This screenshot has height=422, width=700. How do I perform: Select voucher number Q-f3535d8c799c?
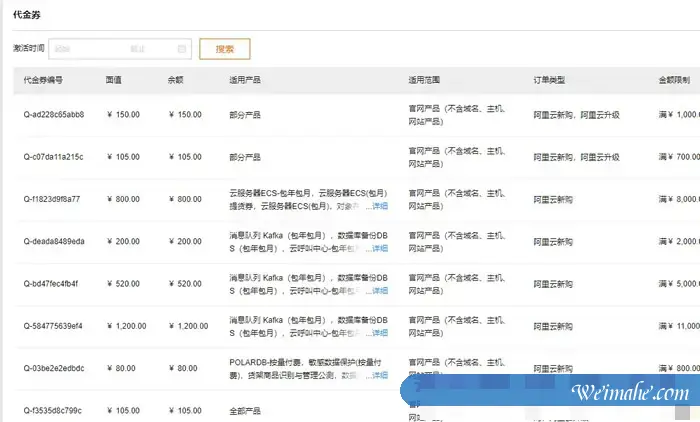click(53, 410)
